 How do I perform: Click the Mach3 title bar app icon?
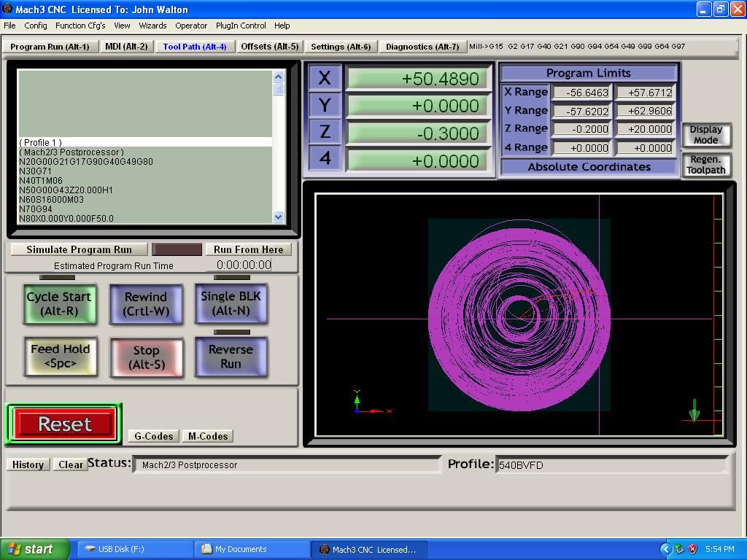coord(7,9)
